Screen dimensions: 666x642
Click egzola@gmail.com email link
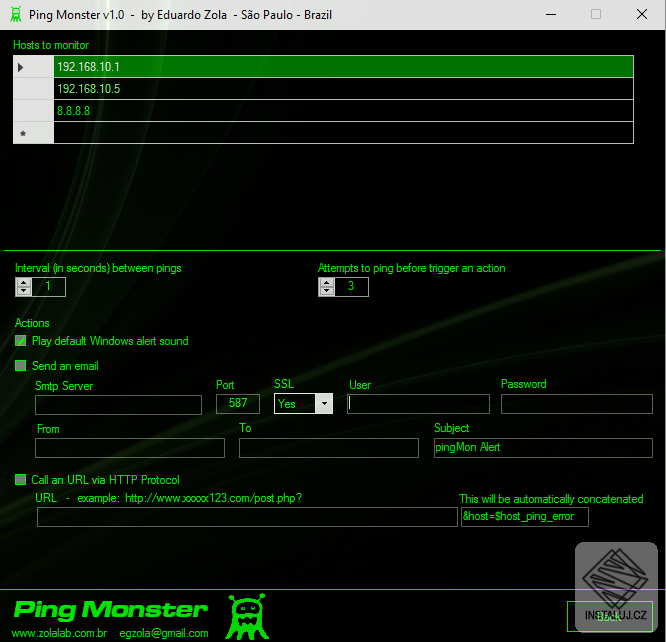(164, 633)
